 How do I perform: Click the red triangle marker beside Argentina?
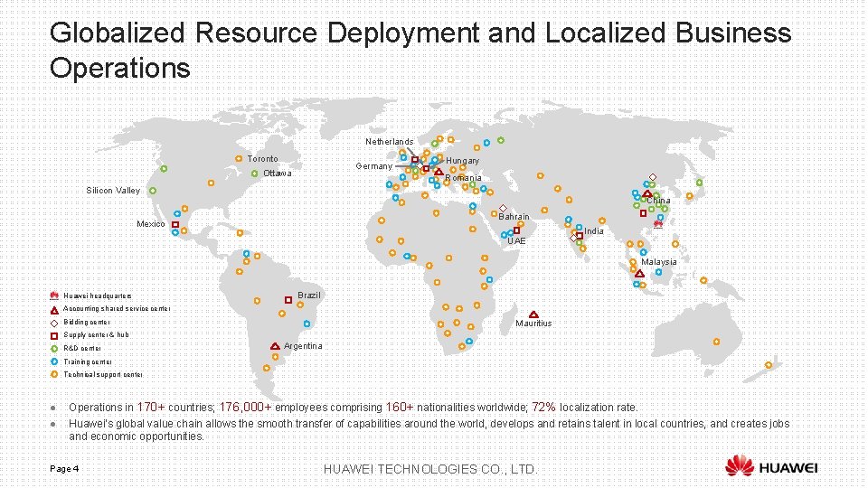[275, 346]
